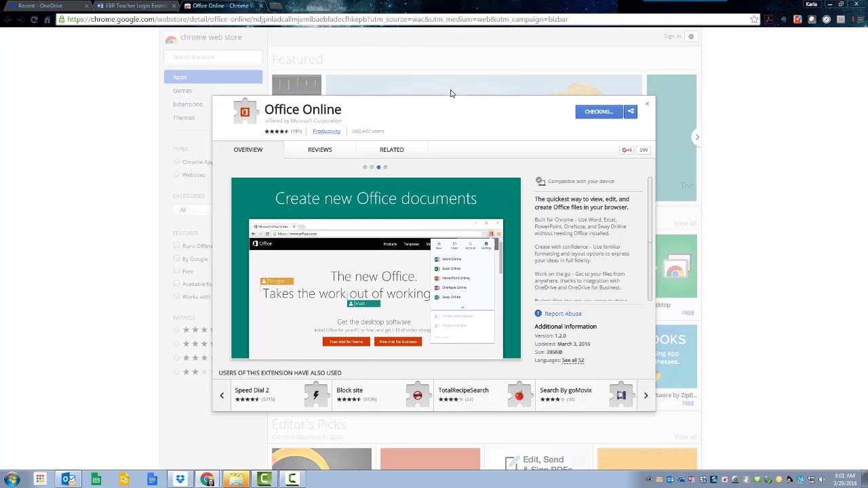This screenshot has width=868, height=488.
Task: Open Dropbox from the taskbar
Action: (x=180, y=479)
